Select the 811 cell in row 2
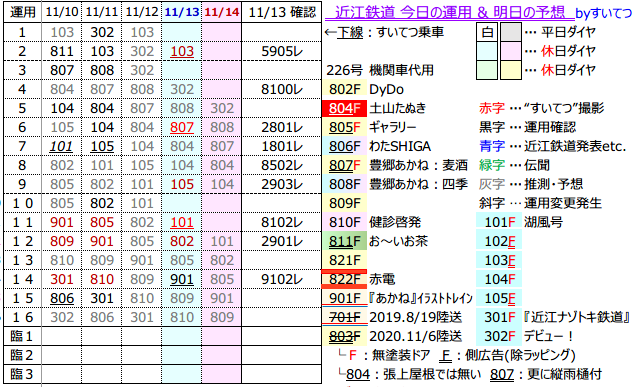 (x=62, y=51)
